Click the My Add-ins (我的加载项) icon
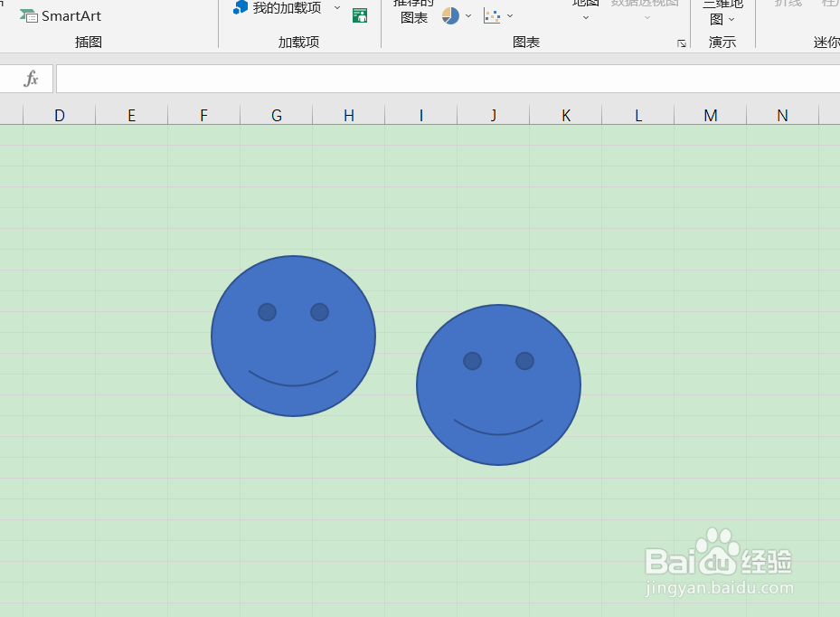Image resolution: width=840 pixels, height=617 pixels. click(241, 7)
